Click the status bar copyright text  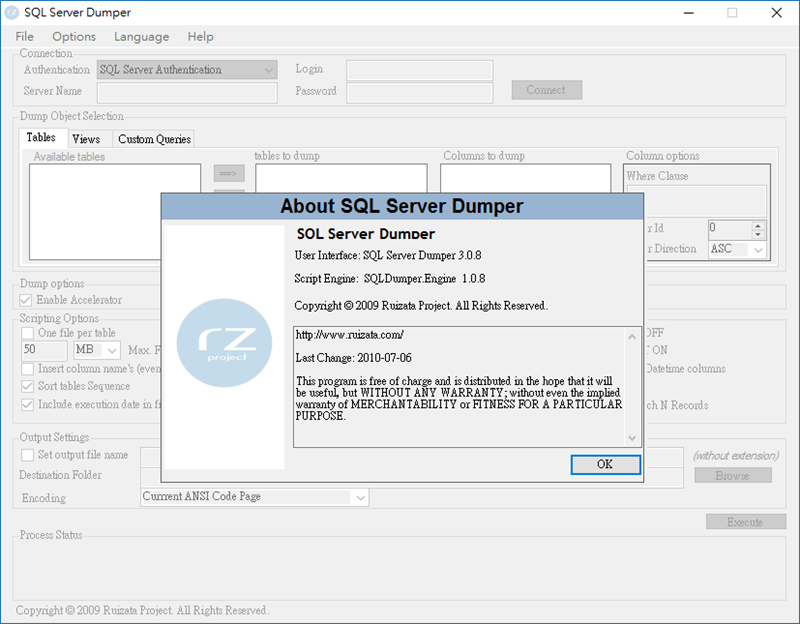pos(142,610)
